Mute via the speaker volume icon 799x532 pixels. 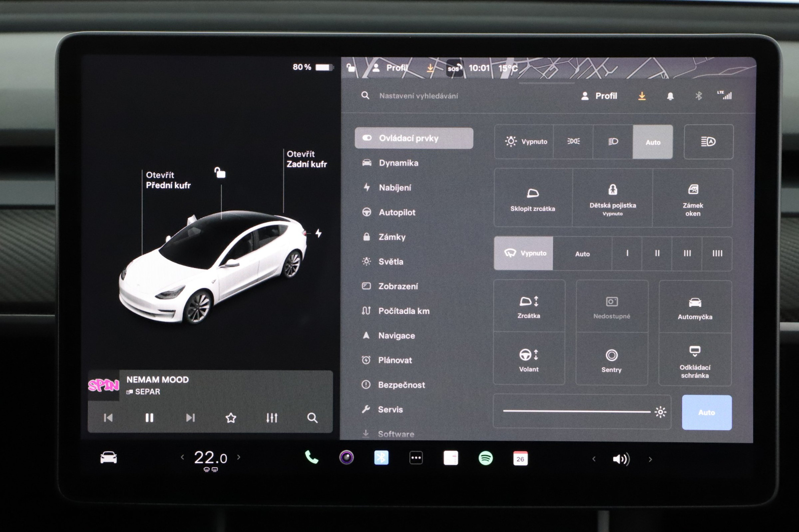coord(621,459)
